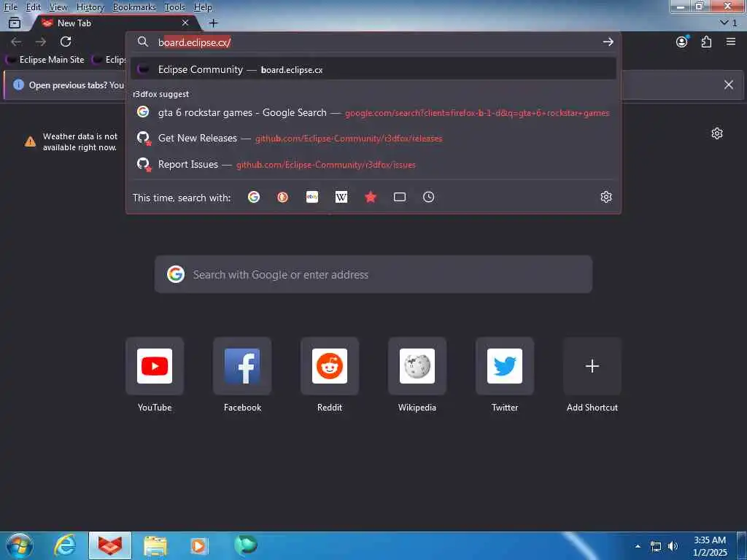
Task: Open the Windows Start button
Action: coord(20,545)
